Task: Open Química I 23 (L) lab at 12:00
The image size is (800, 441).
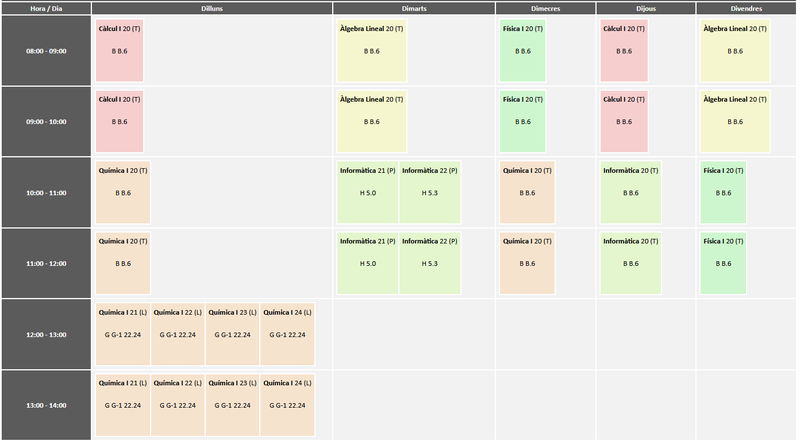Action: (x=232, y=334)
